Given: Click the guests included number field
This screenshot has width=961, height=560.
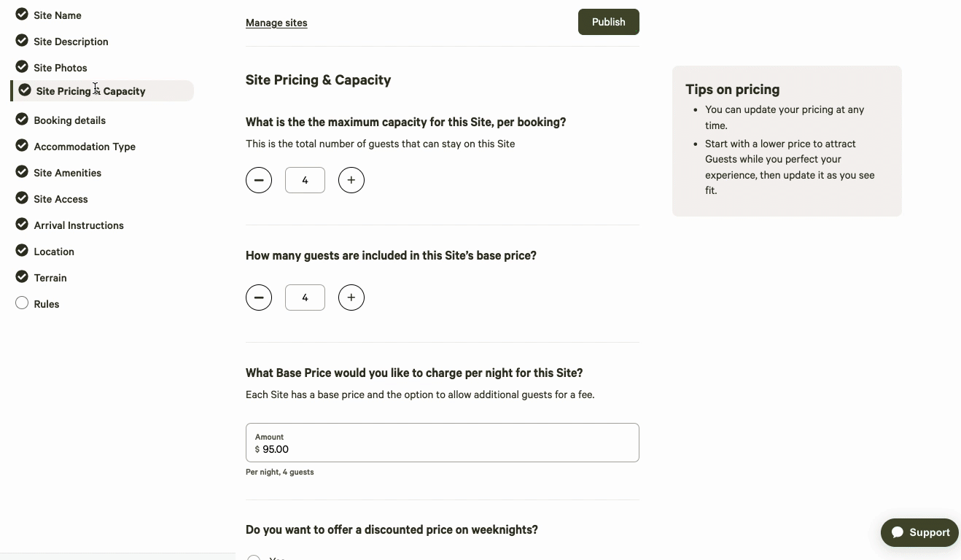Looking at the screenshot, I should pyautogui.click(x=305, y=297).
